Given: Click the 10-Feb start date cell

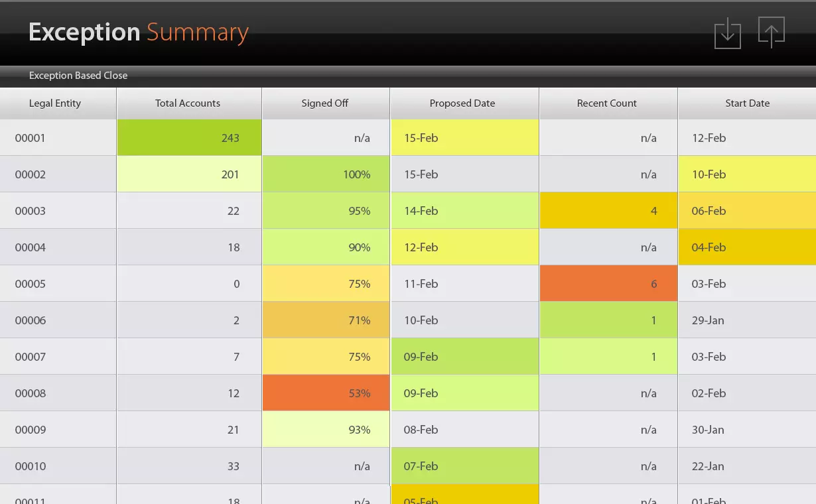Looking at the screenshot, I should tap(747, 174).
